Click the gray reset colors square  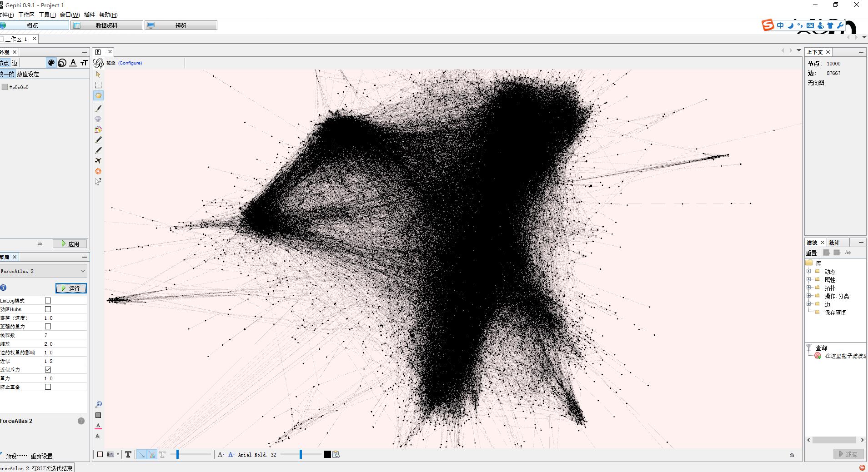(98, 415)
